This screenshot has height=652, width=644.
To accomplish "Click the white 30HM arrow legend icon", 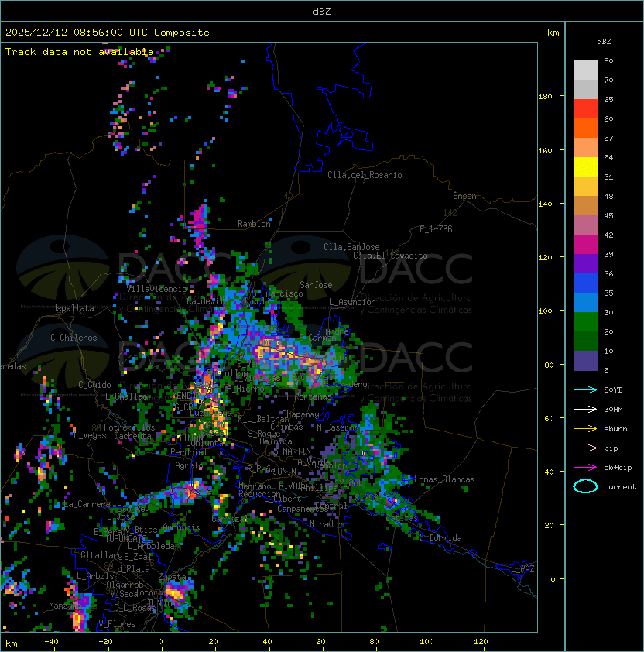I will coord(585,409).
